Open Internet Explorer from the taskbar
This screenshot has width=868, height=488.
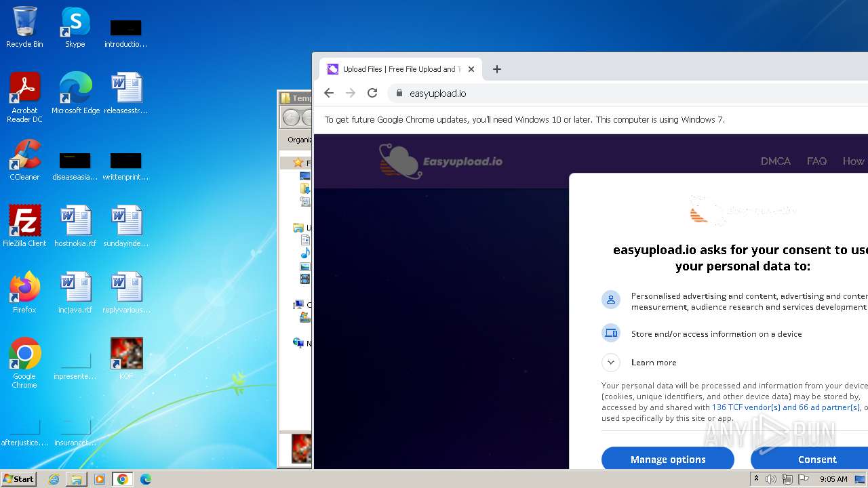(54, 479)
